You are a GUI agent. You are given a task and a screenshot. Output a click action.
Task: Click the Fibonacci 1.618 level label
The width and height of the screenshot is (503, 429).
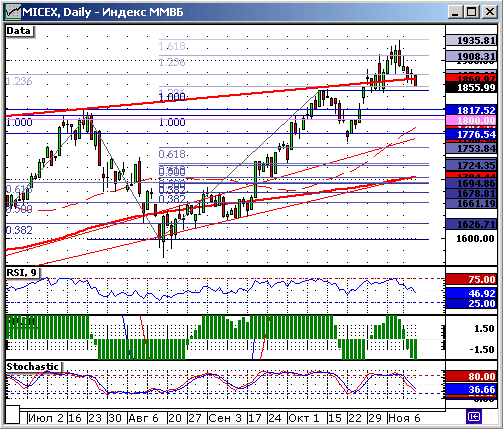pos(172,46)
